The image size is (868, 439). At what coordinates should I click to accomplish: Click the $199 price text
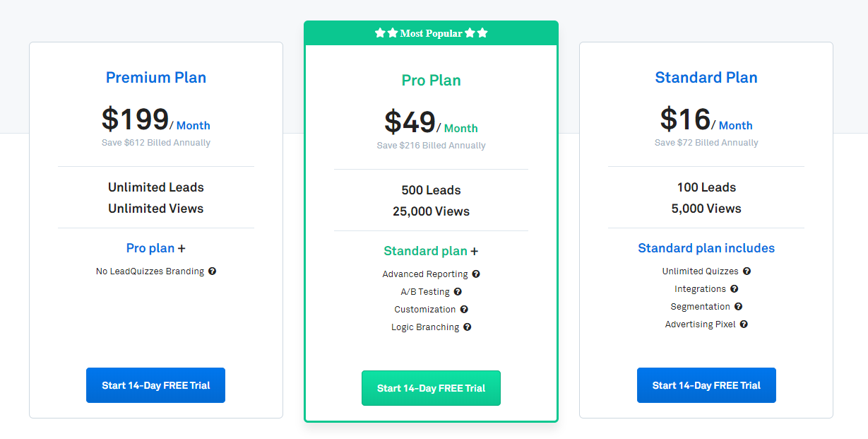pyautogui.click(x=135, y=119)
